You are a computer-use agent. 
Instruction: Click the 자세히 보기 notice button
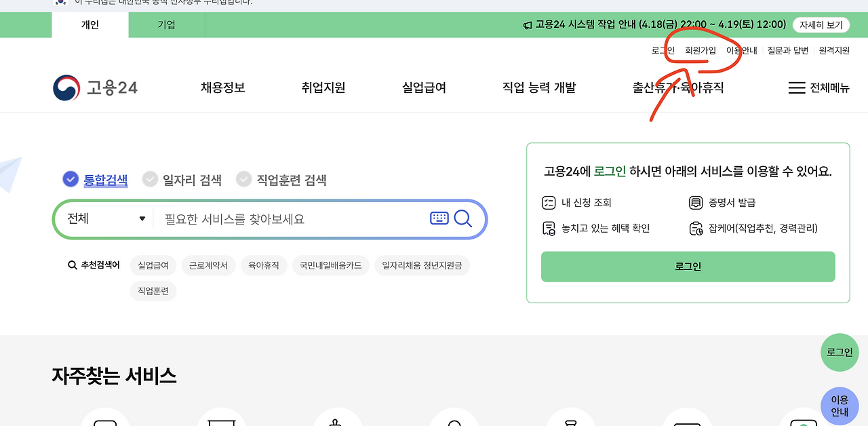pos(821,25)
